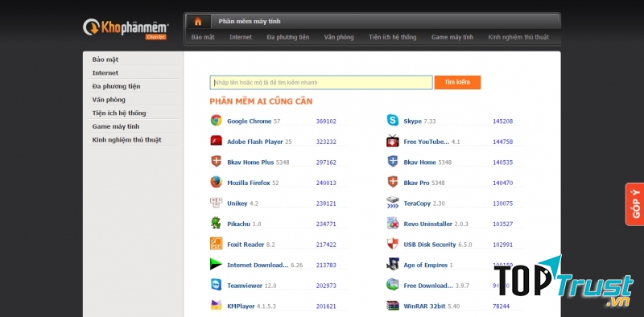This screenshot has height=317, width=644.
Task: Click the USB Disk Security icon
Action: click(393, 244)
